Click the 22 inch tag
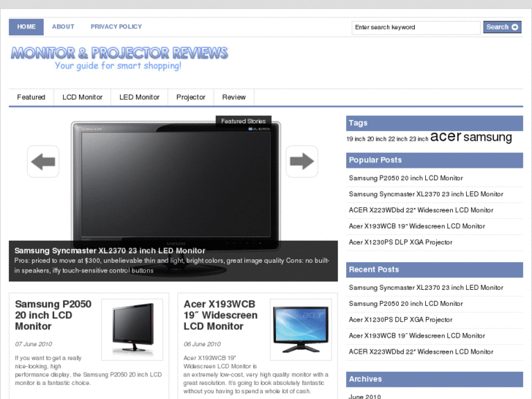The image size is (532, 399). click(x=397, y=139)
